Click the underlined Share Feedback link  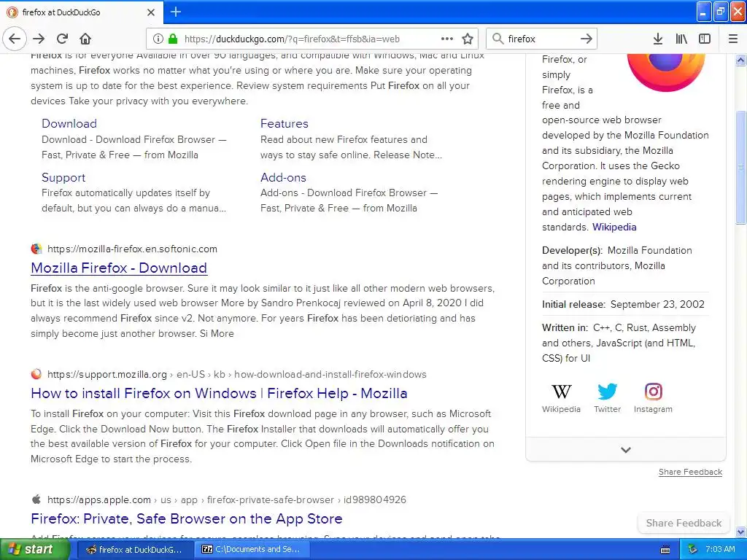tap(690, 472)
